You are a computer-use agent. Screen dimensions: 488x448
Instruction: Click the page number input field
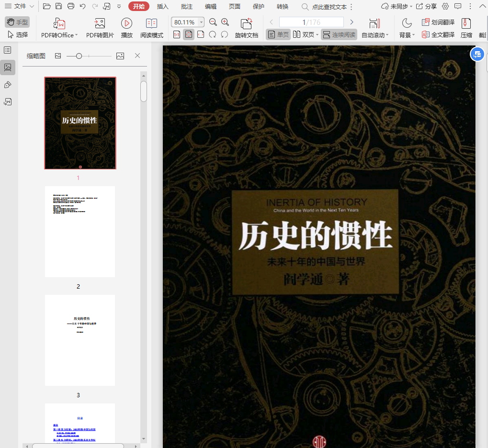[311, 22]
